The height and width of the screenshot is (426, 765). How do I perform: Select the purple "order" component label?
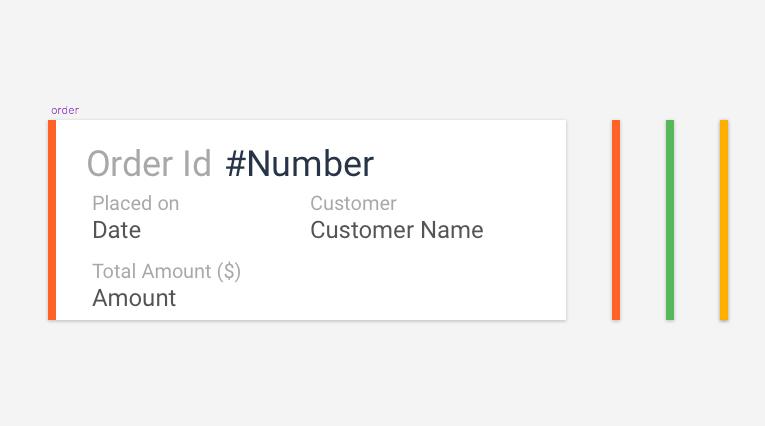click(65, 110)
